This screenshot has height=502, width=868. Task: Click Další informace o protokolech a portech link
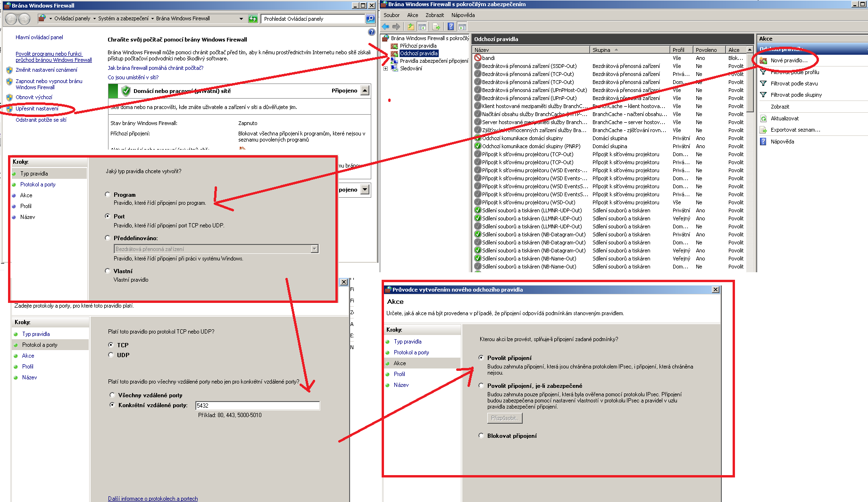153,499
